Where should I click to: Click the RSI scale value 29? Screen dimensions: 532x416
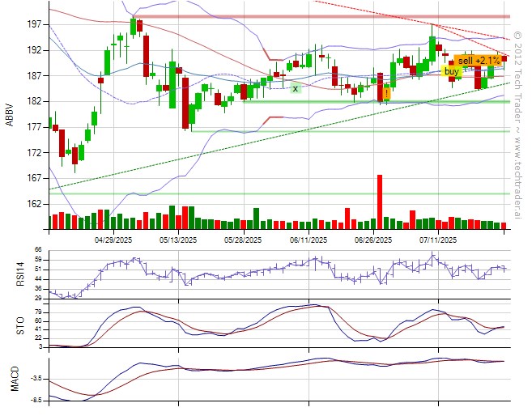coord(38,299)
